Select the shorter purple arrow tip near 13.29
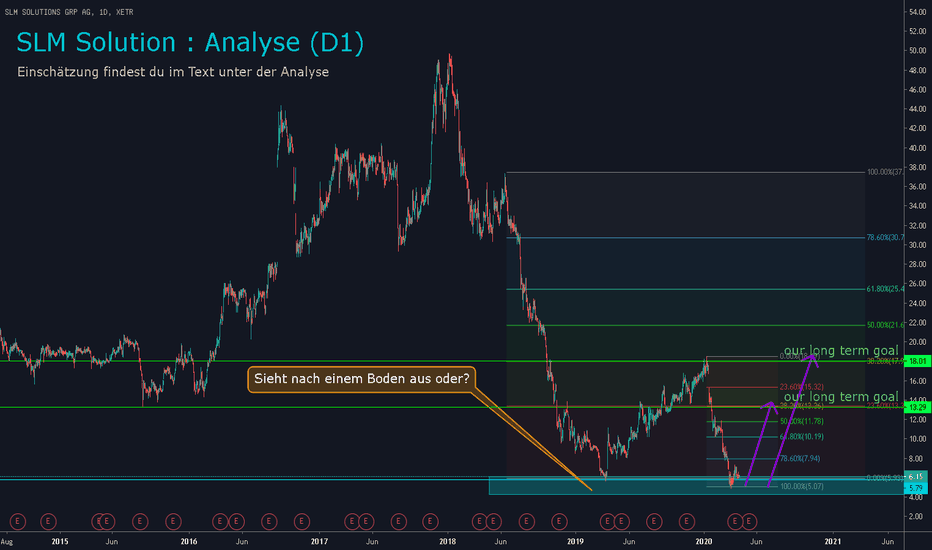Viewport: 932px width, 550px height. click(771, 406)
